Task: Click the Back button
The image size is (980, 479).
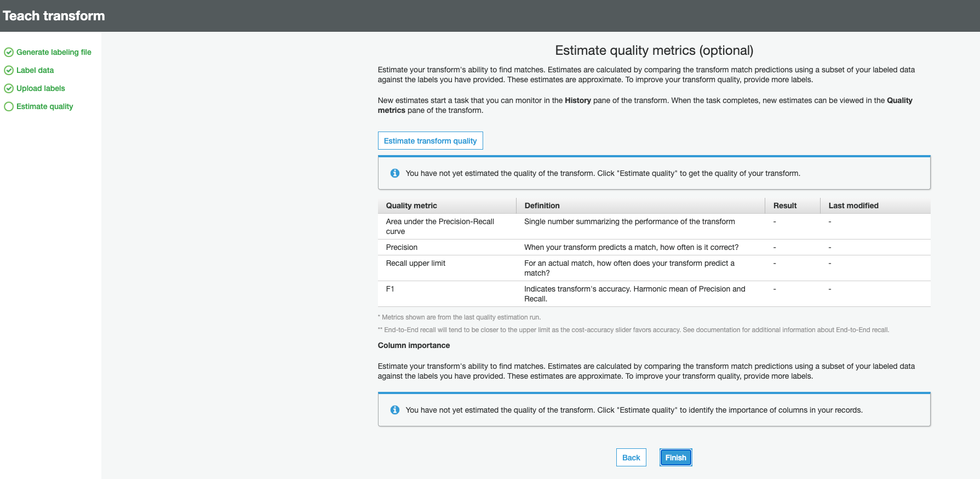Action: point(631,458)
